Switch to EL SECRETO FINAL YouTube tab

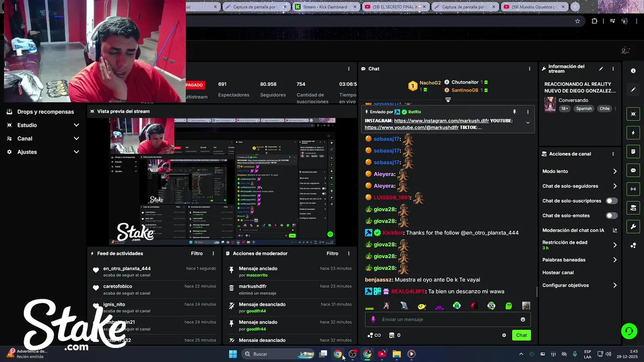point(396,7)
